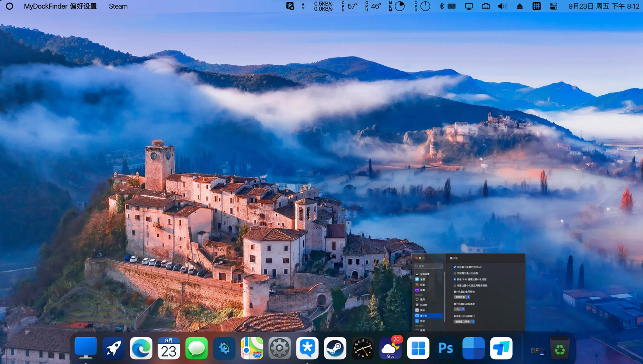The width and height of the screenshot is (643, 364).
Task: Open the 1.0x animation speed dropdown
Action: click(x=459, y=309)
